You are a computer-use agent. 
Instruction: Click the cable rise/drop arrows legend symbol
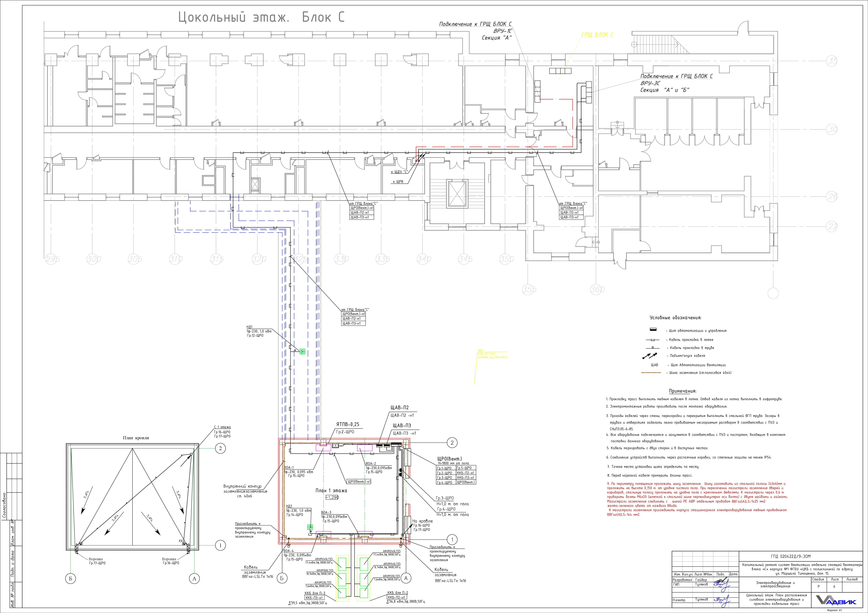point(649,356)
